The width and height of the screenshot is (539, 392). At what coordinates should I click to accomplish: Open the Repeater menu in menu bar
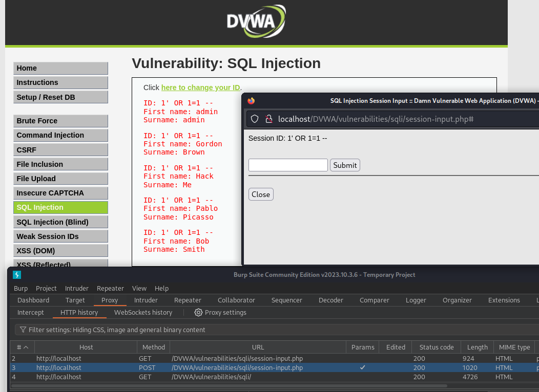[110, 288]
